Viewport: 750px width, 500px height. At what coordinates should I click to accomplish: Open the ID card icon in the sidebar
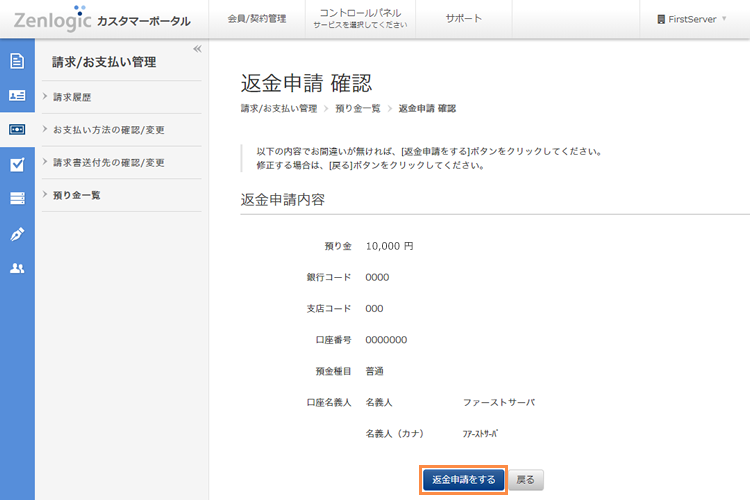pyautogui.click(x=17, y=96)
